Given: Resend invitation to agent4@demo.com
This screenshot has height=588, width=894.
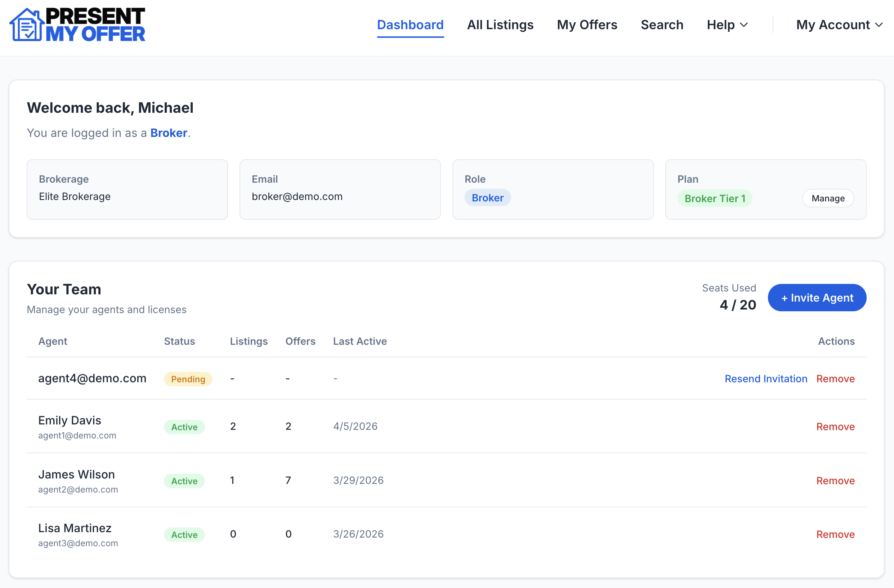Looking at the screenshot, I should click(766, 379).
